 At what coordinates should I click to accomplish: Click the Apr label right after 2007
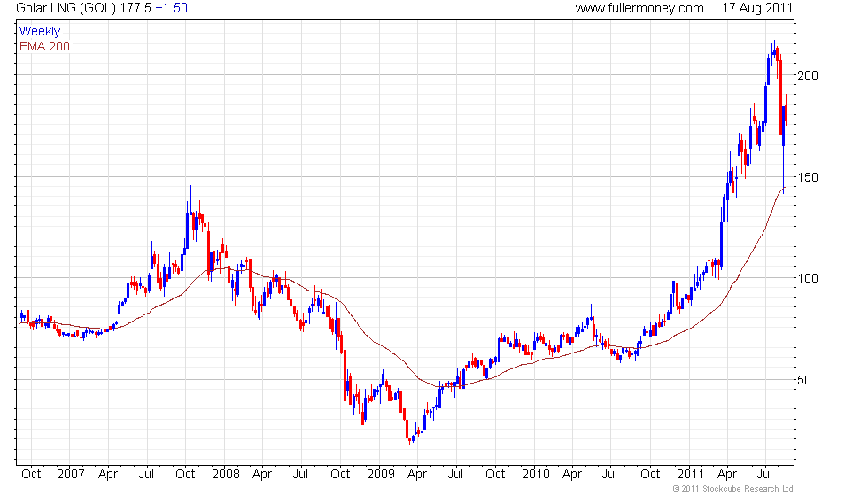coord(108,475)
